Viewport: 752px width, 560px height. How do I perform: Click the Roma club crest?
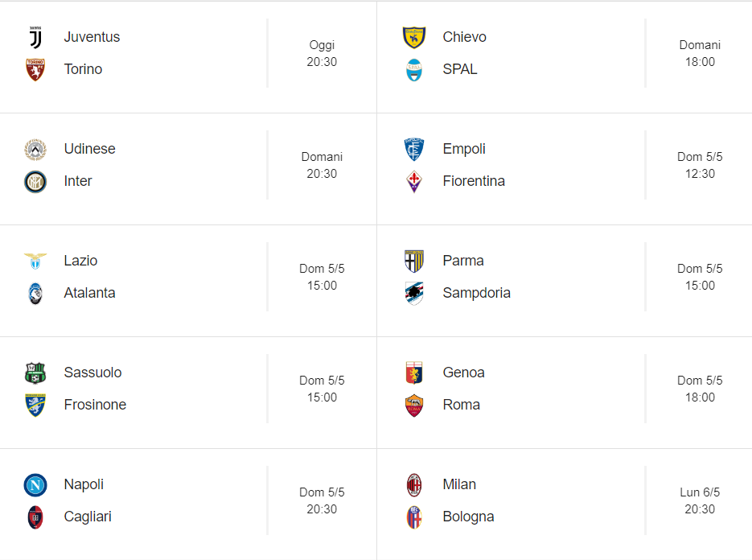(414, 406)
